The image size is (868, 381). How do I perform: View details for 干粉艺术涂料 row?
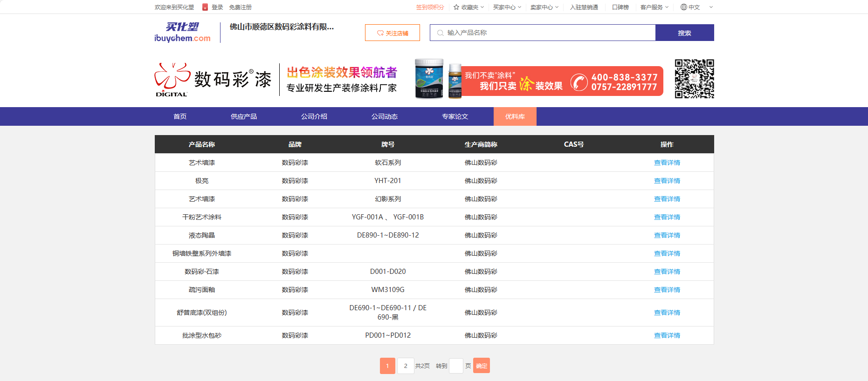pyautogui.click(x=667, y=217)
